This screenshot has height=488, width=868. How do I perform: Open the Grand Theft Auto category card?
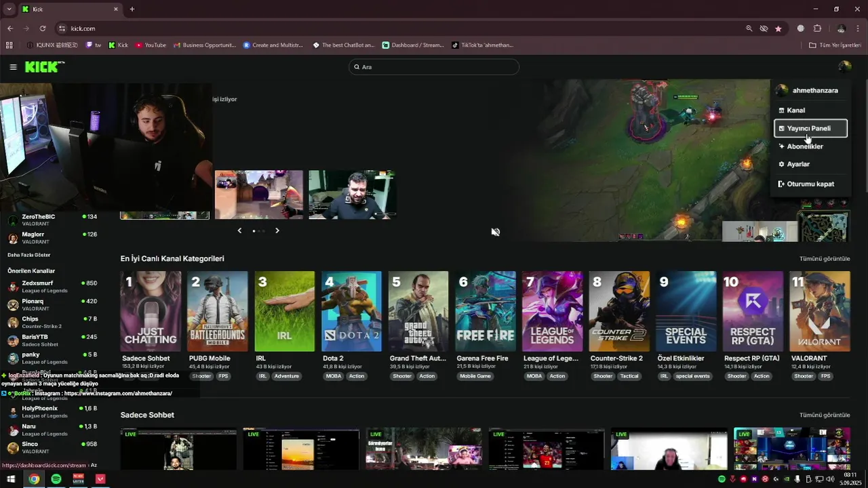tap(418, 311)
